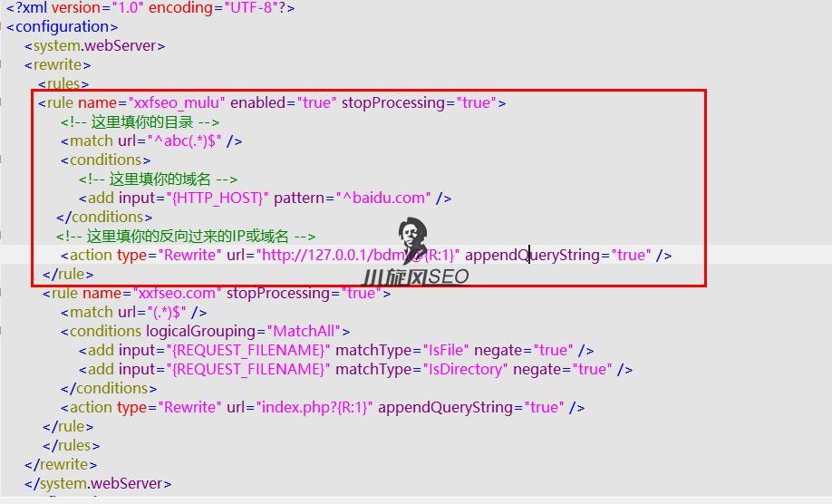The width and height of the screenshot is (832, 504).
Task: Select the opening <configuration> tag
Action: (x=62, y=27)
